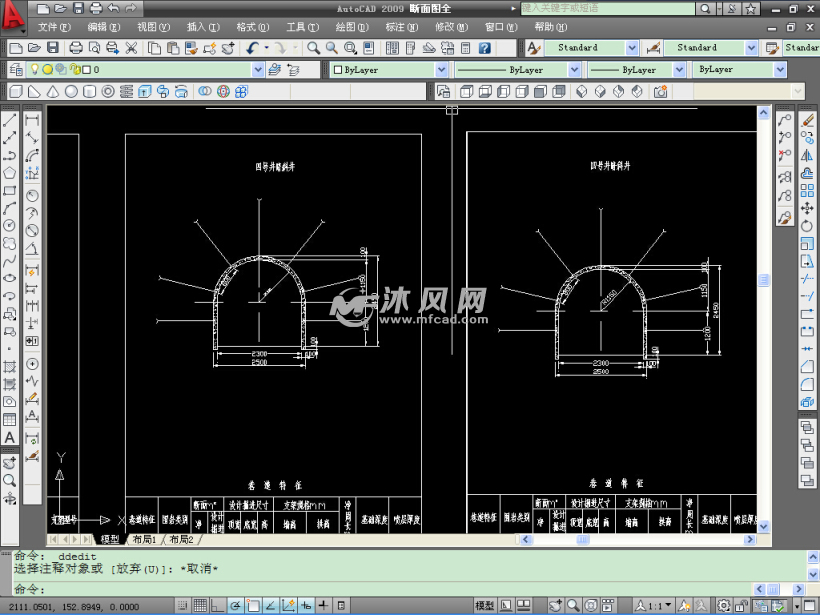Screen dimensions: 820x615
Task: Click the horizontal scrollbar thumb
Action: click(583, 539)
